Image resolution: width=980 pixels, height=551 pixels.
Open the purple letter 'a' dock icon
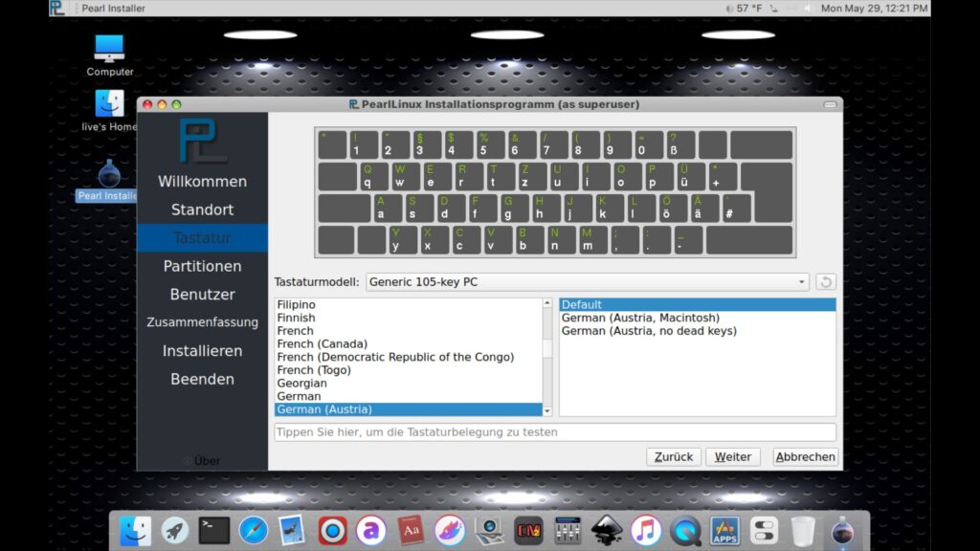[371, 530]
